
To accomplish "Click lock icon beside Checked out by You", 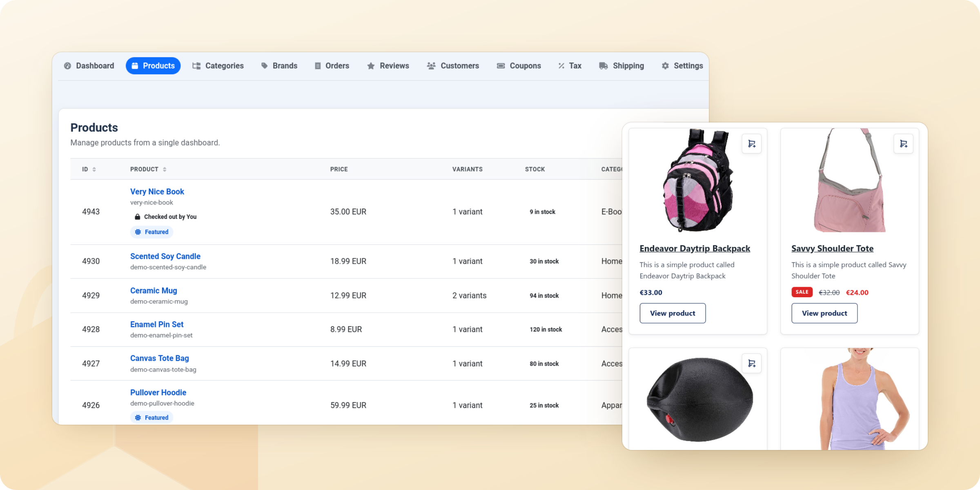I will pos(138,217).
